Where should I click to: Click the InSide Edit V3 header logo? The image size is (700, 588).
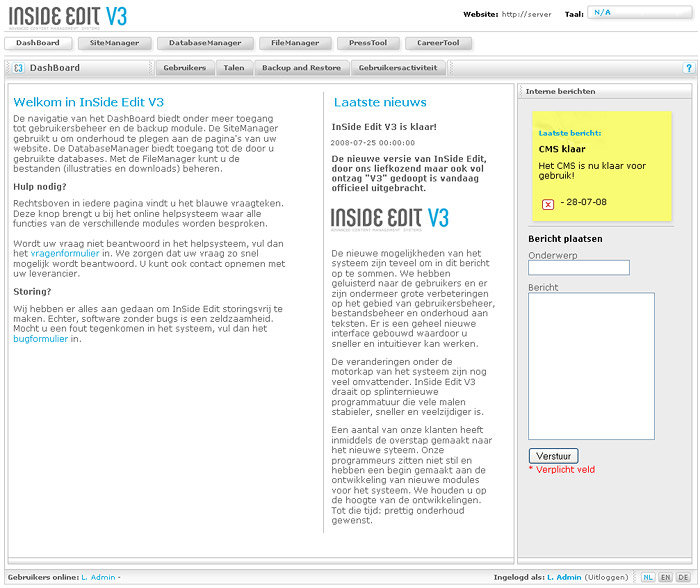click(x=68, y=17)
